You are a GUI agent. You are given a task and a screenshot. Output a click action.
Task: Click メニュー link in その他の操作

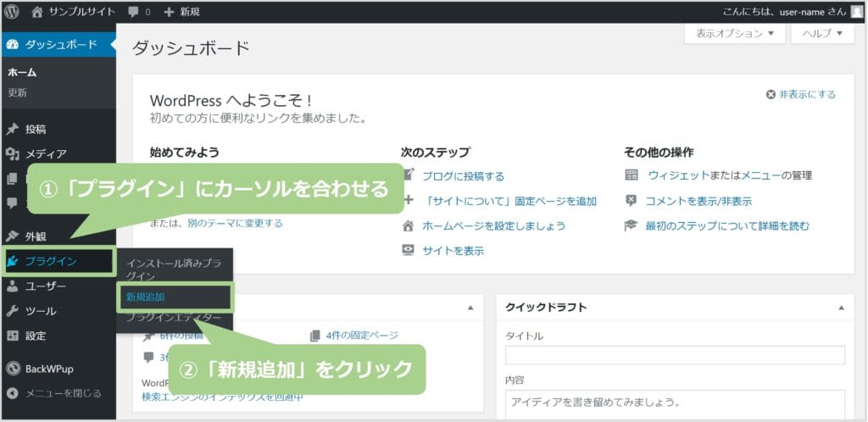(x=760, y=176)
